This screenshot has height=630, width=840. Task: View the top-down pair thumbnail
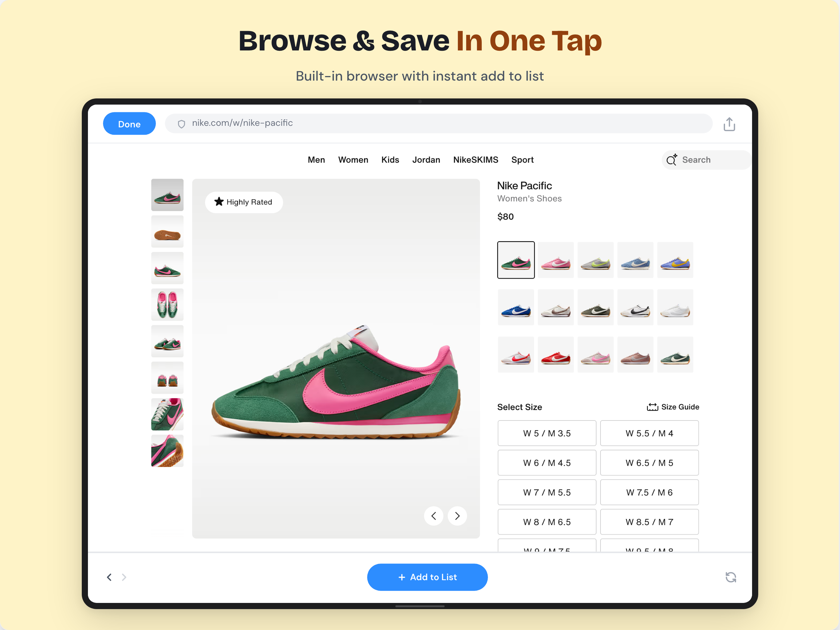coord(167,304)
